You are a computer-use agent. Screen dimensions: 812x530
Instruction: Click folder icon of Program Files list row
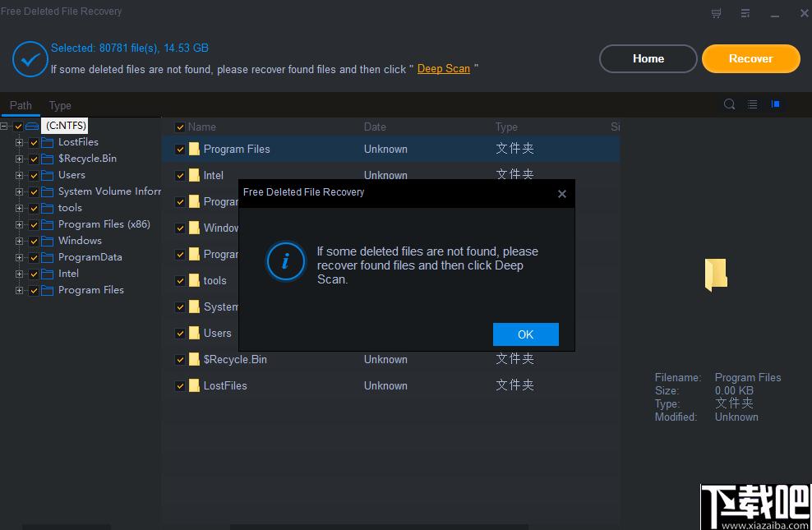click(x=194, y=149)
